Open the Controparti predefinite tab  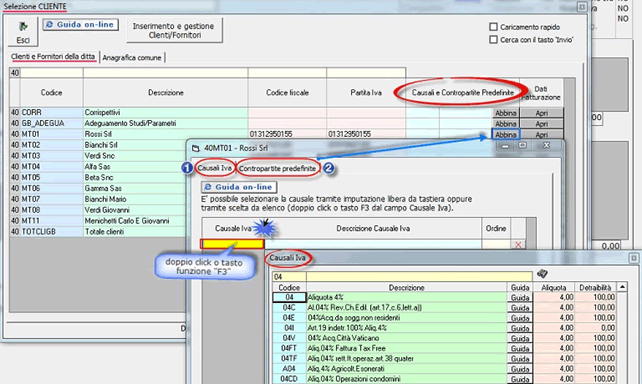(x=277, y=169)
